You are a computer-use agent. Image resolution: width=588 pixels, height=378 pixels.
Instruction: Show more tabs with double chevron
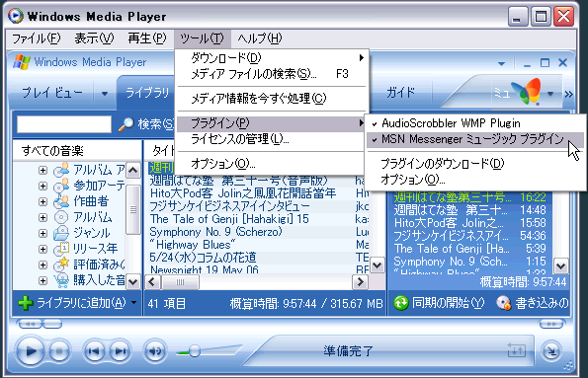coord(568,94)
